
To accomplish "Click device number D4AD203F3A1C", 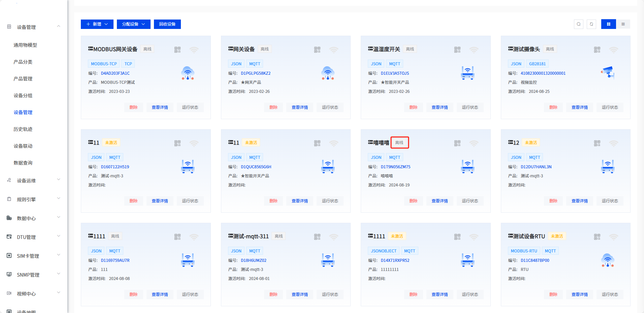I will [x=115, y=73].
